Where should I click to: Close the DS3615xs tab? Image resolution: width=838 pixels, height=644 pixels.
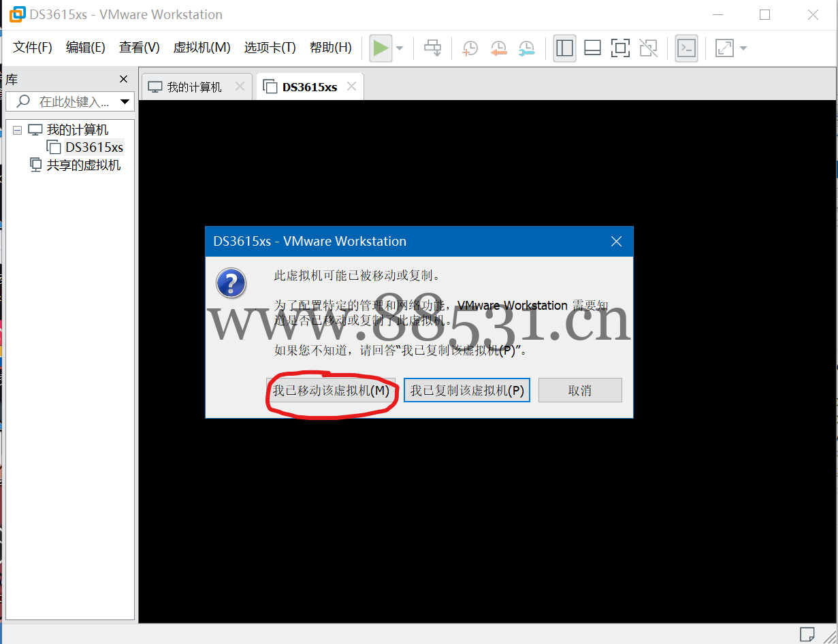(351, 86)
